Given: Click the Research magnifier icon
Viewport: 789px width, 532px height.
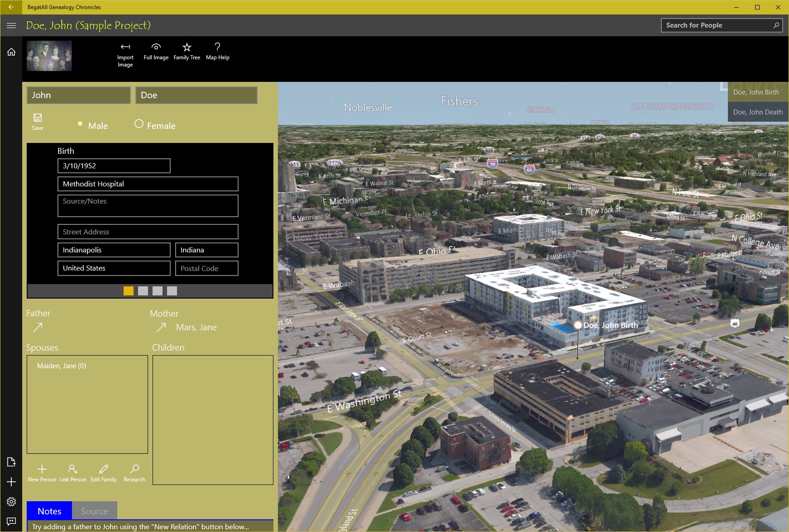Looking at the screenshot, I should [x=134, y=472].
